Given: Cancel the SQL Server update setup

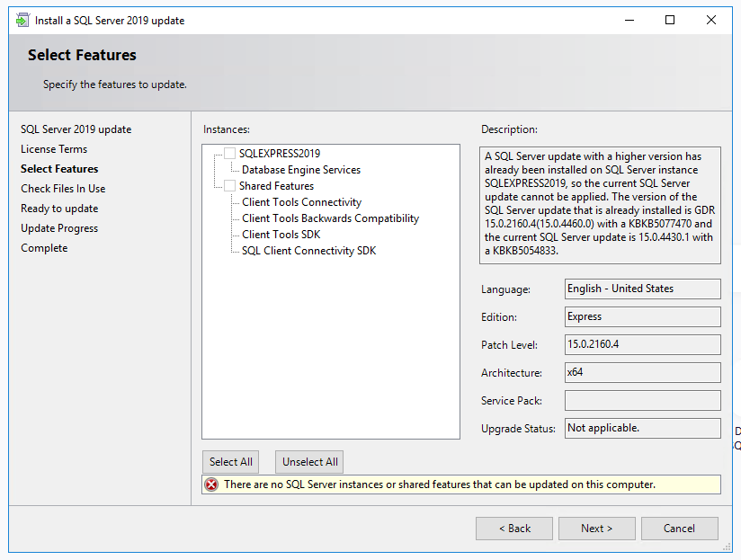Looking at the screenshot, I should point(680,529).
